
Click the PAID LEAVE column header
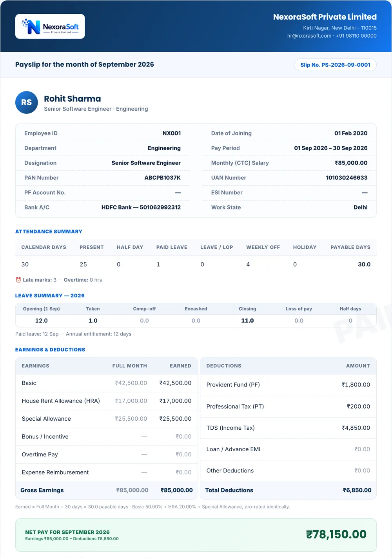[x=172, y=247]
